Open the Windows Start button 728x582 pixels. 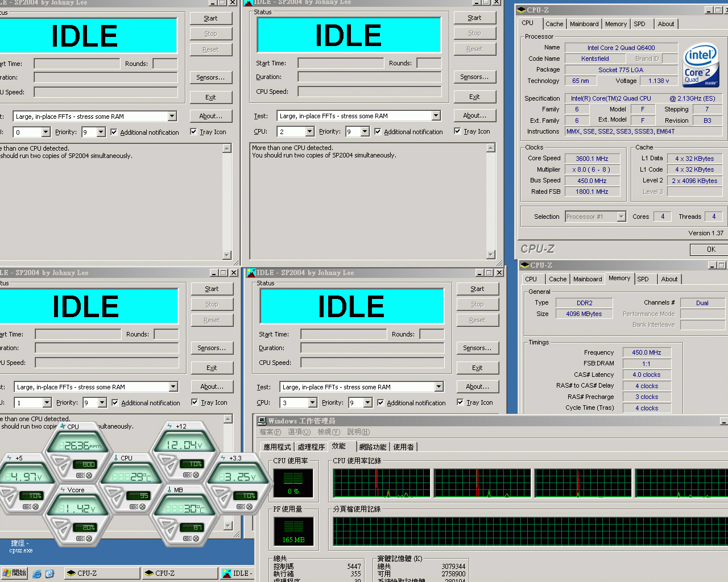pyautogui.click(x=14, y=573)
